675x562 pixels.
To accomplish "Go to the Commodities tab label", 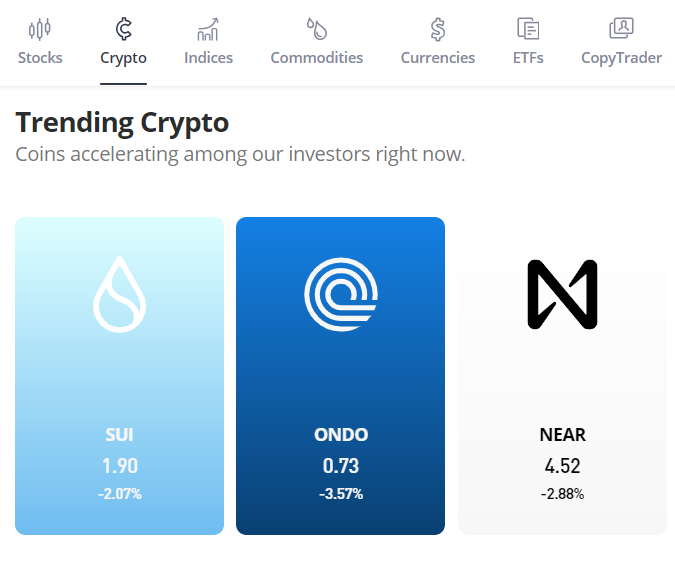I will [x=317, y=58].
